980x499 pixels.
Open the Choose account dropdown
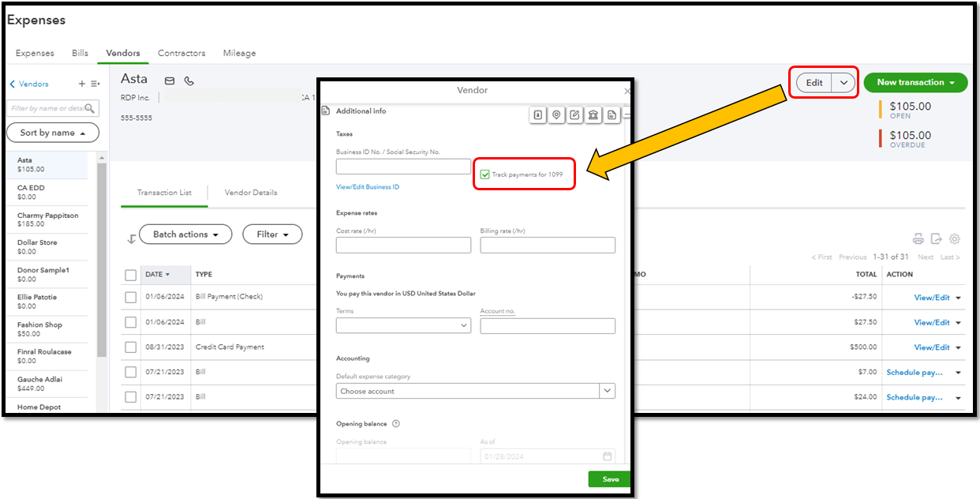point(476,391)
